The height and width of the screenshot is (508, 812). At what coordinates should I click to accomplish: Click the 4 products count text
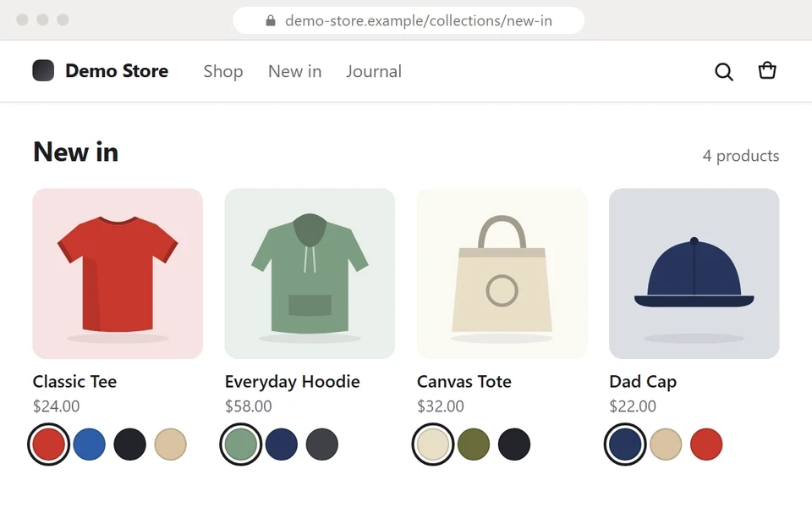(741, 156)
